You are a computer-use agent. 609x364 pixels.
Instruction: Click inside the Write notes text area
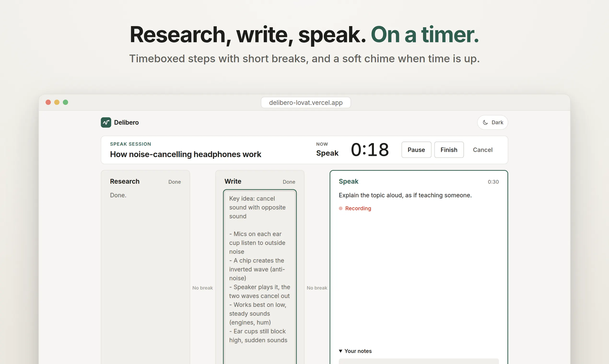coord(260,277)
